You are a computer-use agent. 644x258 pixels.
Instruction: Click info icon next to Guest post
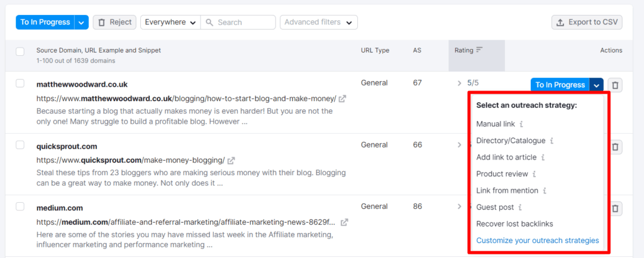(520, 207)
